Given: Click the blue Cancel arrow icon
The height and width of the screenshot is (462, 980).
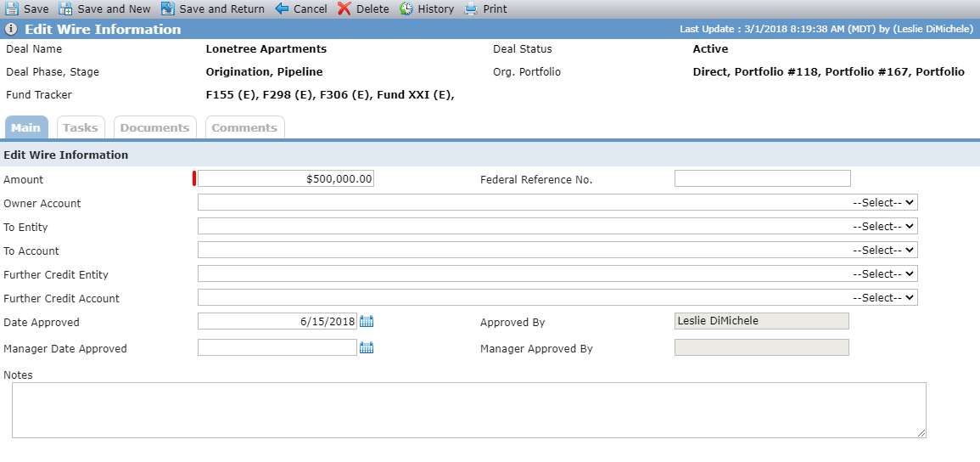Looking at the screenshot, I should [x=282, y=8].
